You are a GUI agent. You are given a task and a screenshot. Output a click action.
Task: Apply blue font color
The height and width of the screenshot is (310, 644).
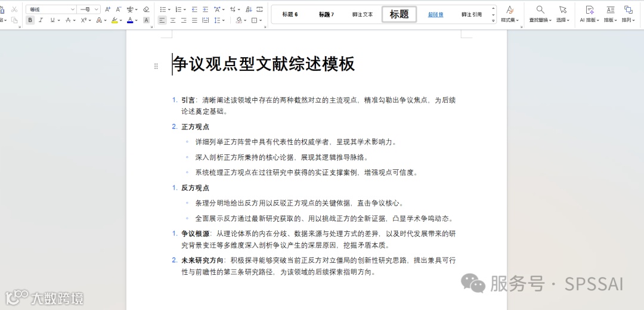tap(130, 20)
